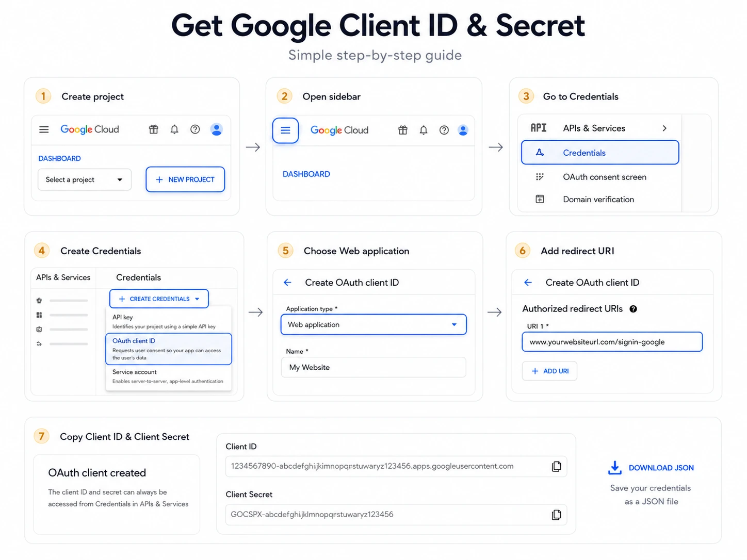
Task: Click gift icon in Create project panel
Action: 154,129
